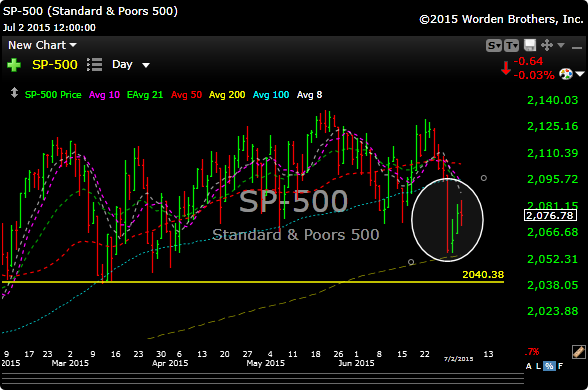Click the ©2015 Worden Brothers, Inc. notice
The height and width of the screenshot is (390, 588).
click(501, 19)
